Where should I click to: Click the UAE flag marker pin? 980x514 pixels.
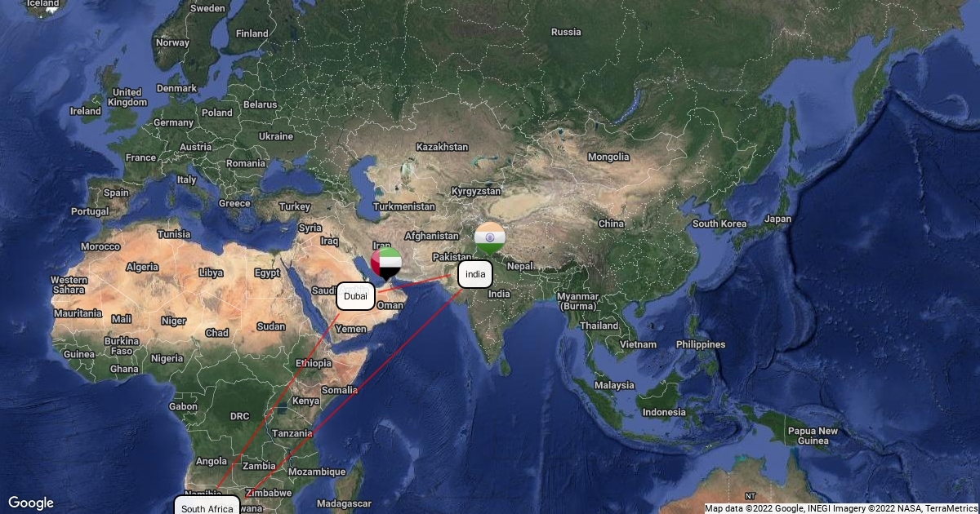[386, 264]
